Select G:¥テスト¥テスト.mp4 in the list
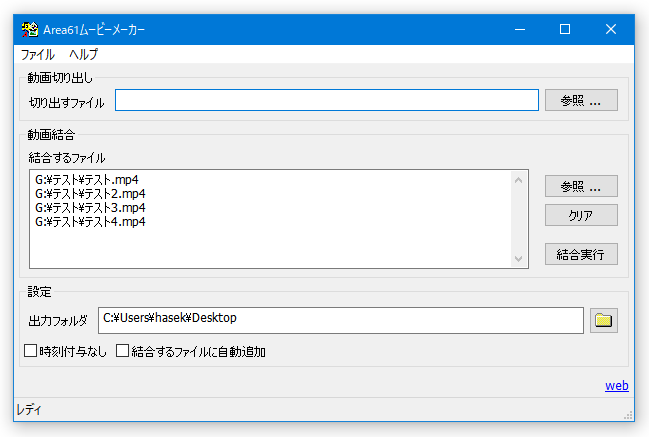Image resolution: width=649 pixels, height=437 pixels. pyautogui.click(x=87, y=180)
